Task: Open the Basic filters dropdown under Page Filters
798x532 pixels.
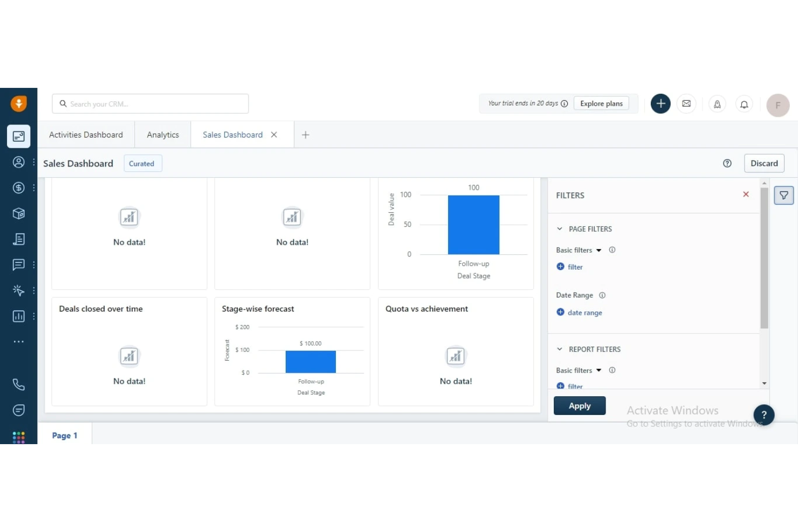Action: tap(600, 250)
